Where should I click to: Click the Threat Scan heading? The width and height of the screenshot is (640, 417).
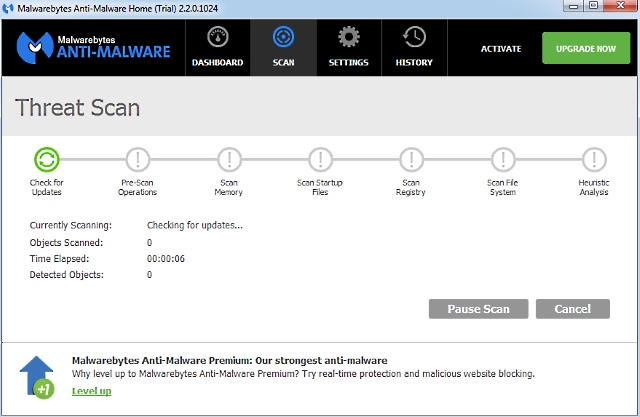point(77,107)
